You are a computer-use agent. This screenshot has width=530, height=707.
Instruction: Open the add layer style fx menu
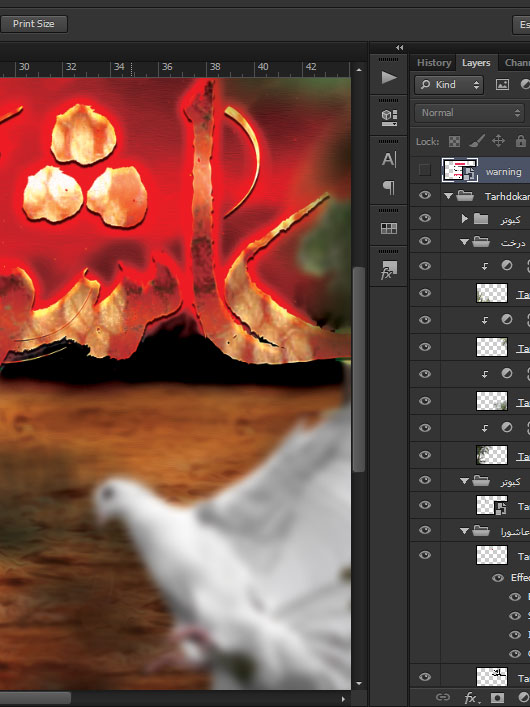pos(470,698)
